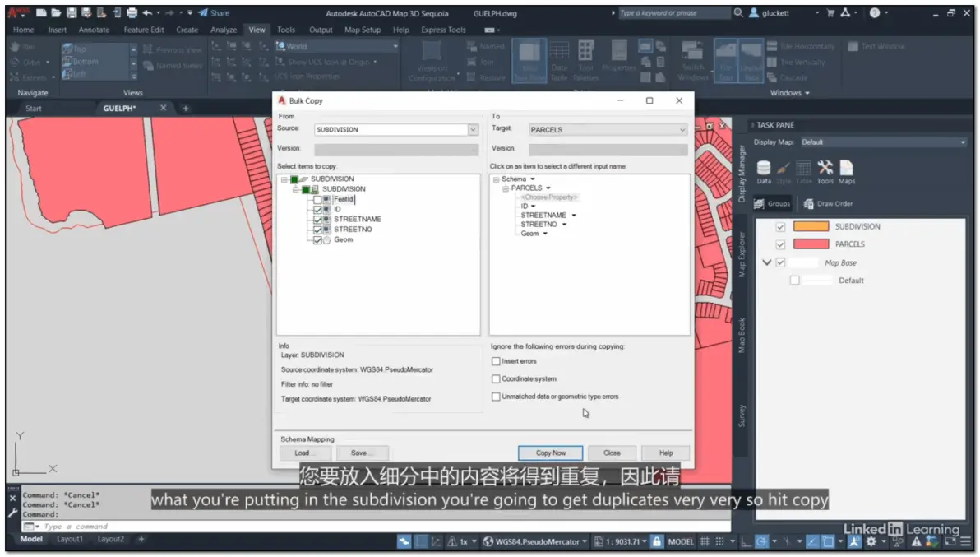Image resolution: width=980 pixels, height=557 pixels.
Task: Click the lock icon in status bar
Action: pyautogui.click(x=656, y=541)
